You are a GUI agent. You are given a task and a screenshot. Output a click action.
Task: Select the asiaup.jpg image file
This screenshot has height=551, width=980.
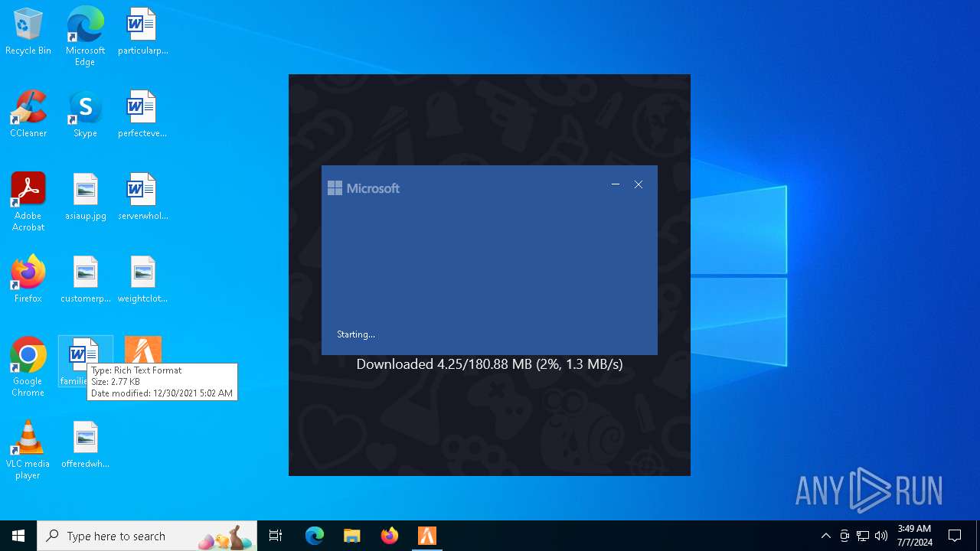tap(85, 197)
